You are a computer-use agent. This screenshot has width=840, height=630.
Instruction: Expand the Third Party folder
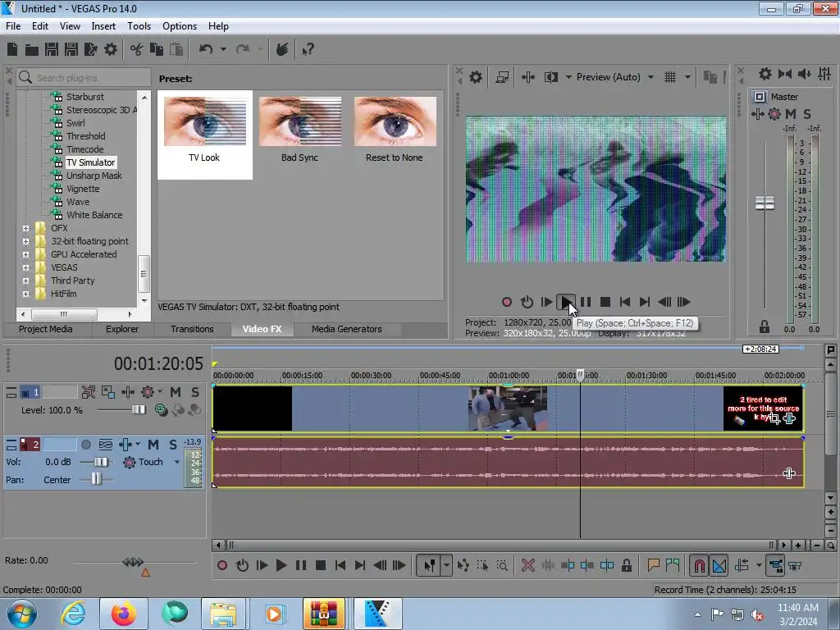click(x=25, y=281)
